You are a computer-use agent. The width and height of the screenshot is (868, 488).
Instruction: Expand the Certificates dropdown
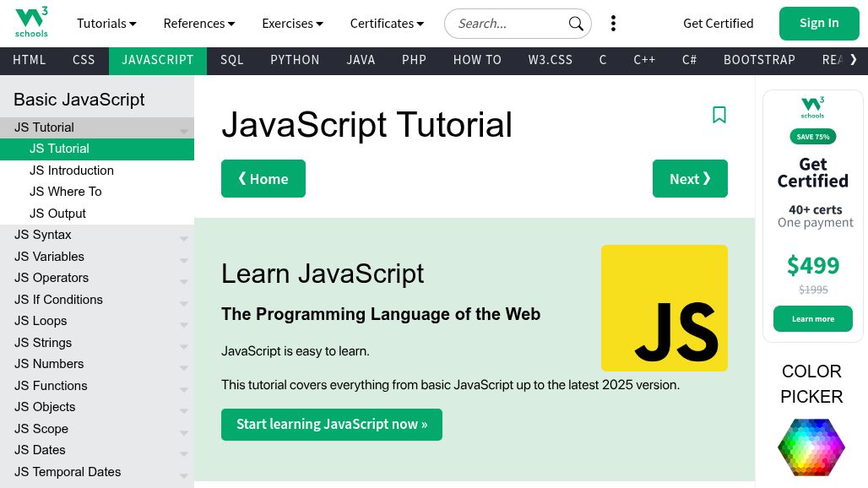(387, 24)
